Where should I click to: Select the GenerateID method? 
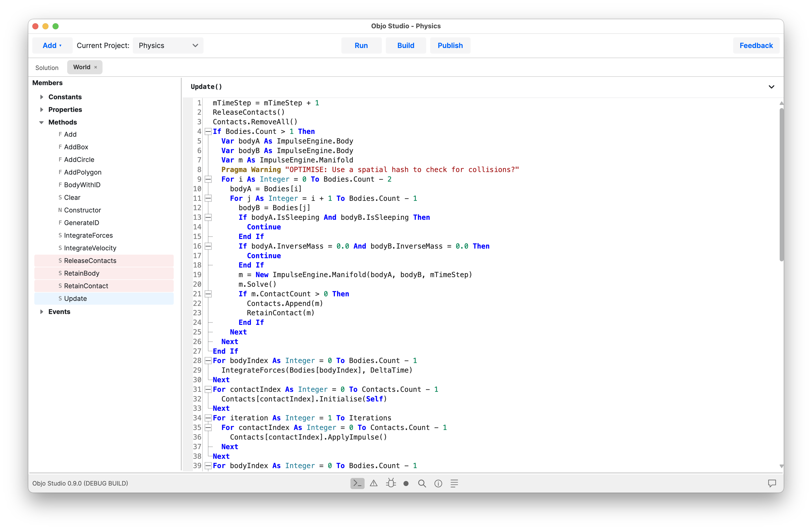coord(104,223)
